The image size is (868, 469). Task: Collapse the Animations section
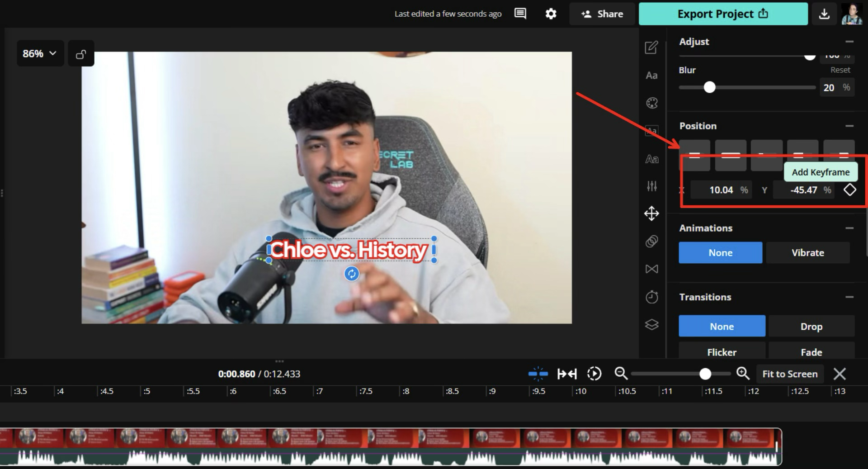(x=849, y=228)
